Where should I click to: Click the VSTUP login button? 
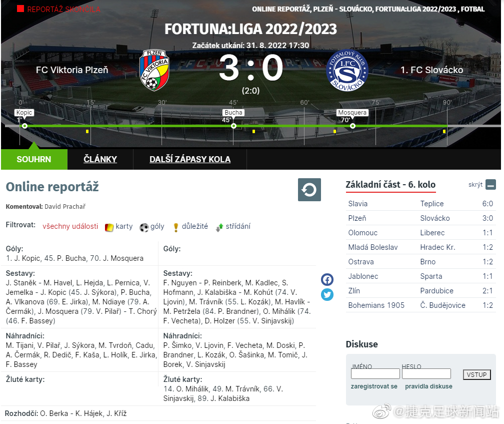coord(476,374)
